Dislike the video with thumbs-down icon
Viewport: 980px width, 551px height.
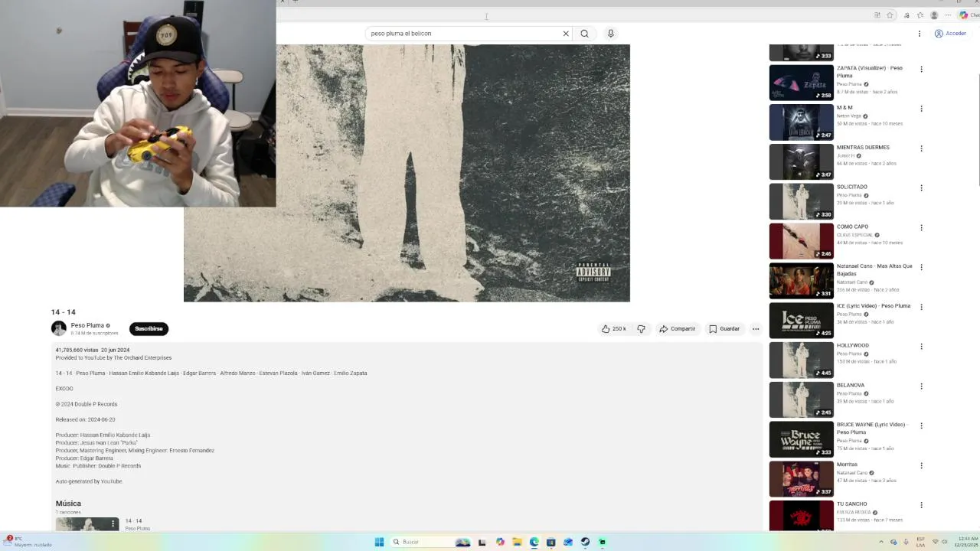coord(641,329)
